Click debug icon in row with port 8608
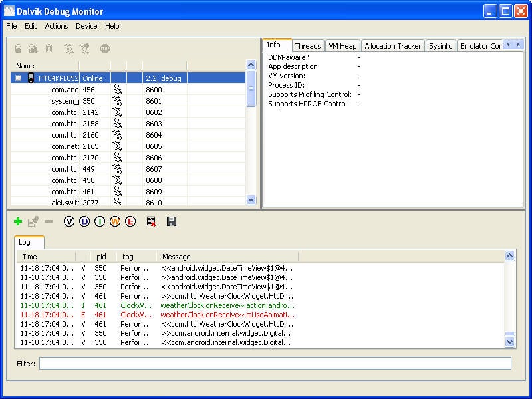Image resolution: width=532 pixels, height=399 pixels. coord(118,180)
